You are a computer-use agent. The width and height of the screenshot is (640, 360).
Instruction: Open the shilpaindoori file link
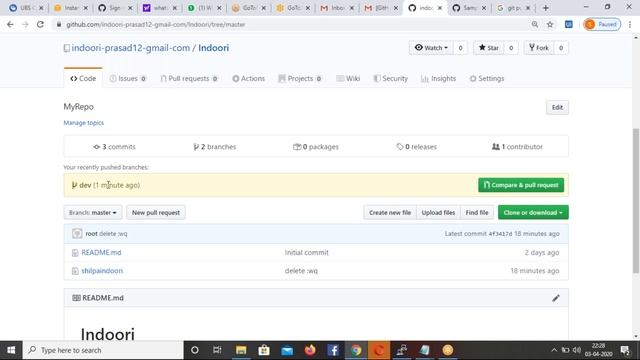pos(102,271)
